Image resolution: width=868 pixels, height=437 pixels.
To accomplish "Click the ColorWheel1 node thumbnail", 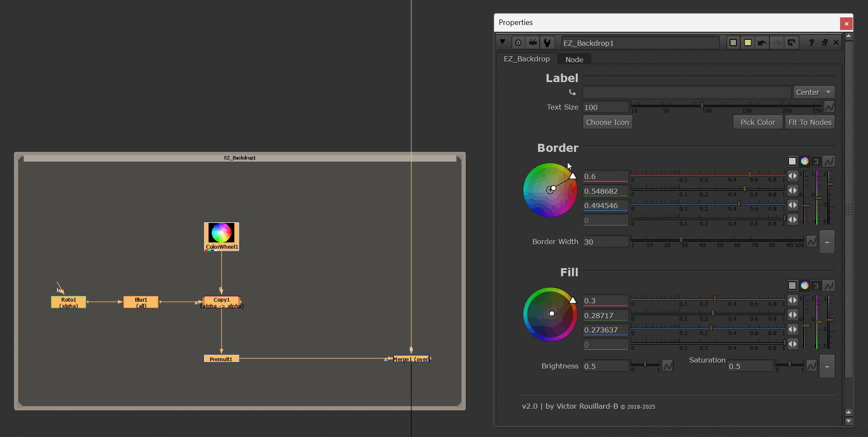I will [x=221, y=233].
